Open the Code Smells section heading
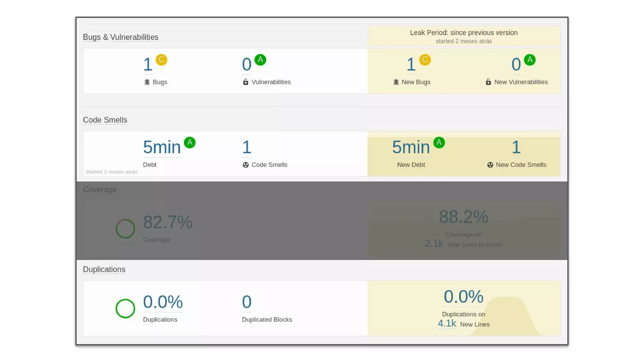 coord(105,120)
